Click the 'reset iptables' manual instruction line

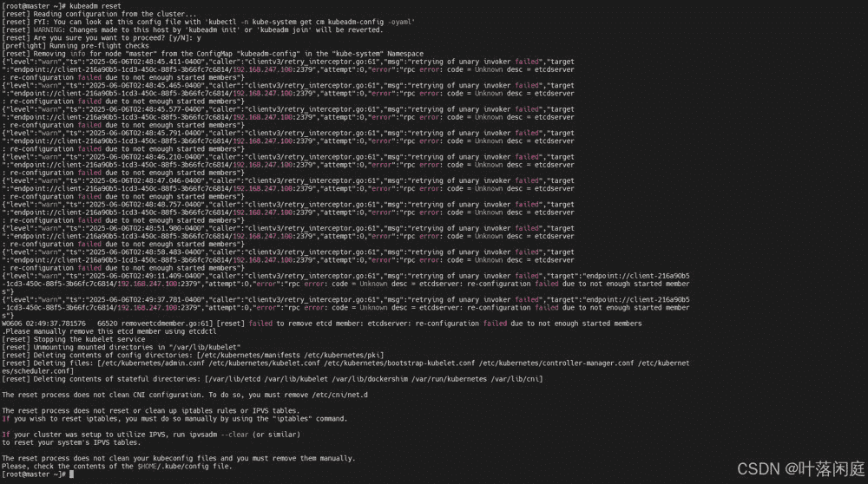tap(174, 419)
